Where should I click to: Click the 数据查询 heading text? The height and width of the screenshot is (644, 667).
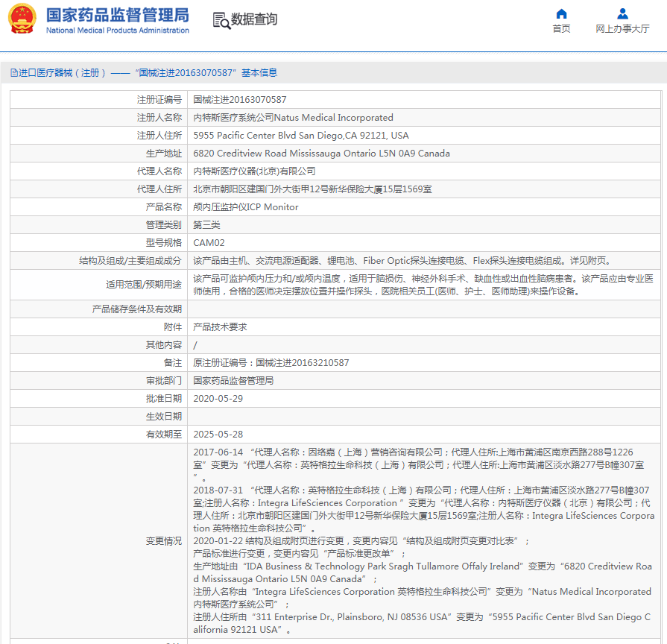click(254, 19)
